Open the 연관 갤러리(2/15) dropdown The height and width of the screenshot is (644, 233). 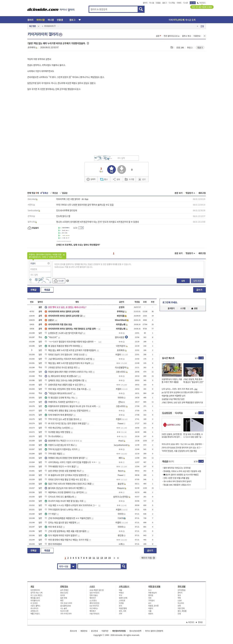tap(171, 36)
